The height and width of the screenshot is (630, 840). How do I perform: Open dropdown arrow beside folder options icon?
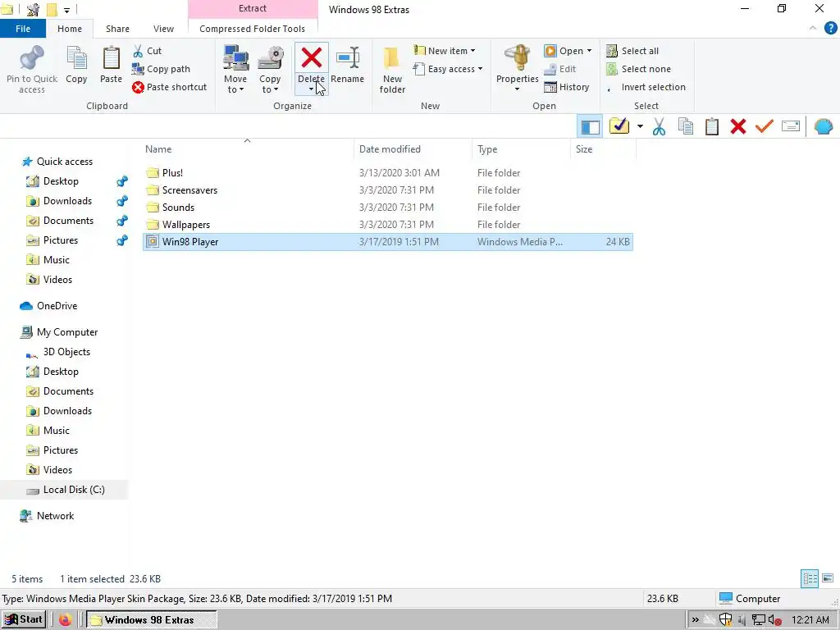coord(640,127)
